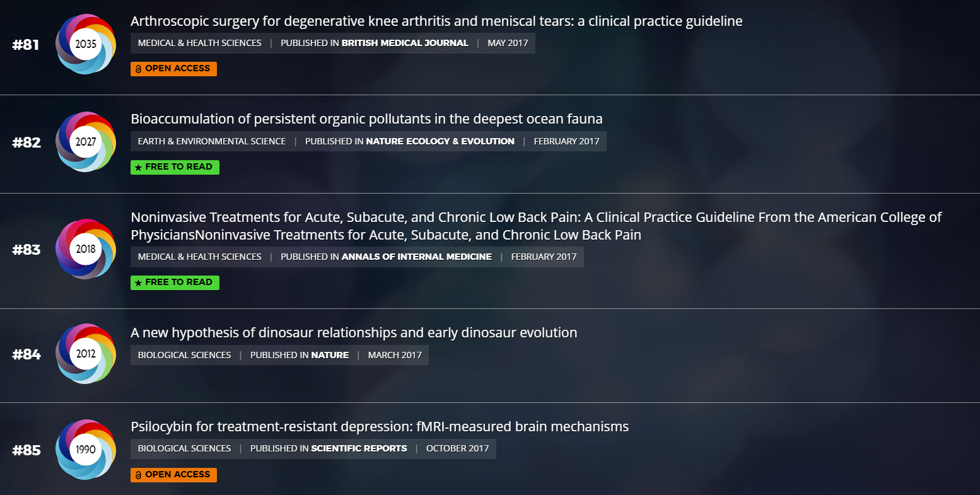
Task: Click Nature Ecology & Evolution journal label
Action: point(440,141)
